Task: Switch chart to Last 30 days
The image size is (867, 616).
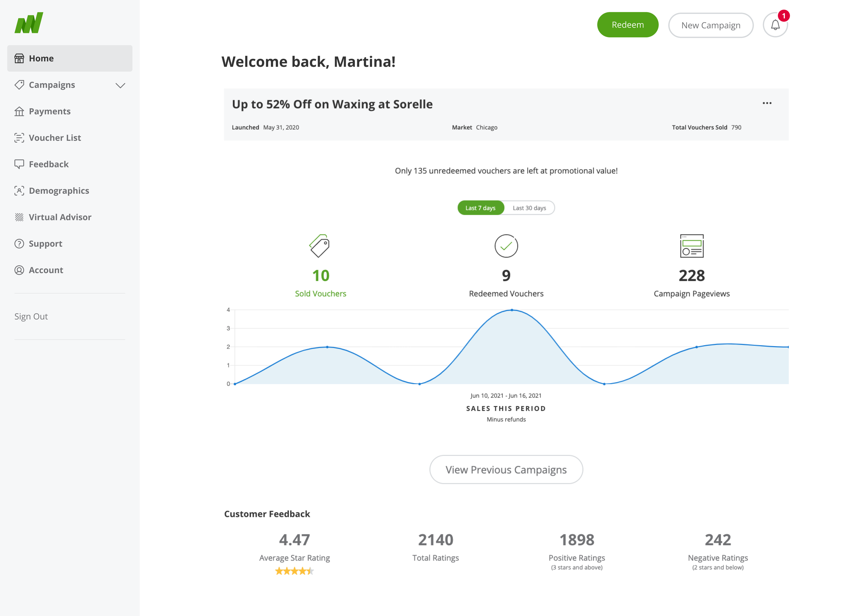Action: 529,208
